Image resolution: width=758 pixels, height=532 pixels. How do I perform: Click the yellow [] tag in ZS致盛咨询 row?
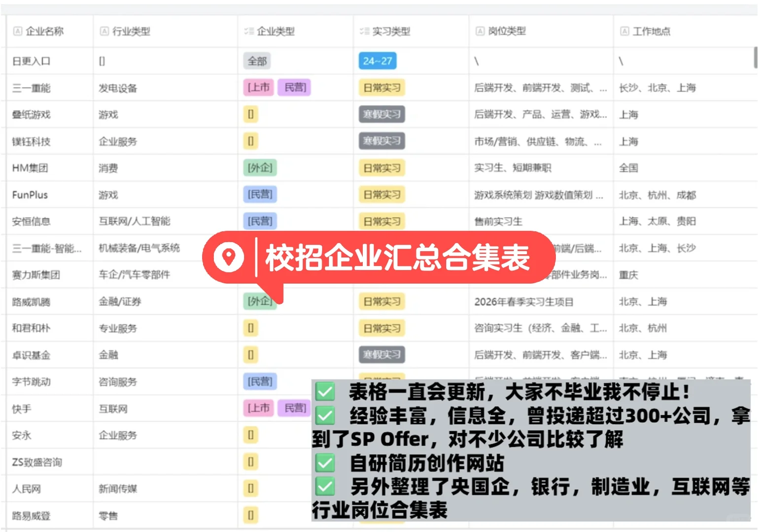tap(250, 462)
